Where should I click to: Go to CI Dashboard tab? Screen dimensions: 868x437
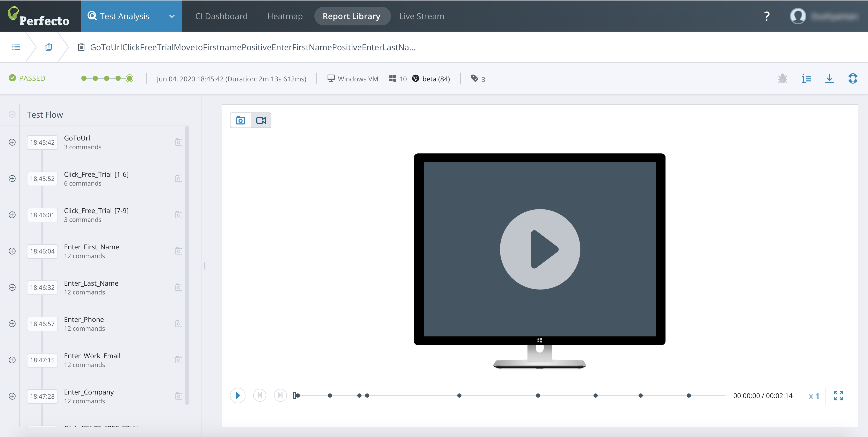221,16
